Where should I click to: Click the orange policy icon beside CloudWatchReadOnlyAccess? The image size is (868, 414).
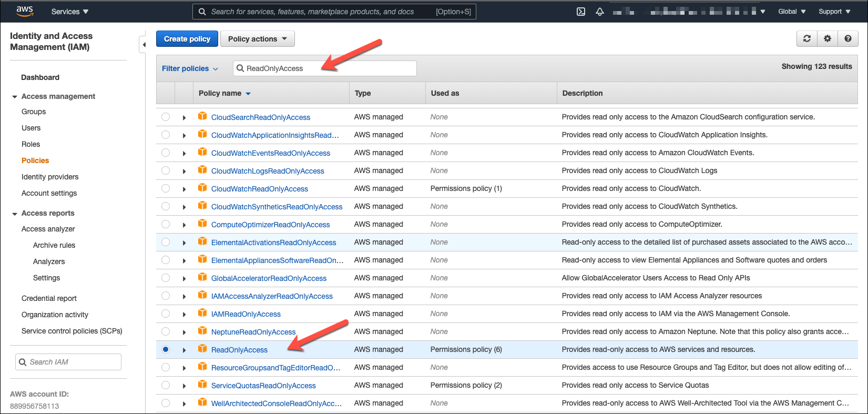(x=202, y=188)
